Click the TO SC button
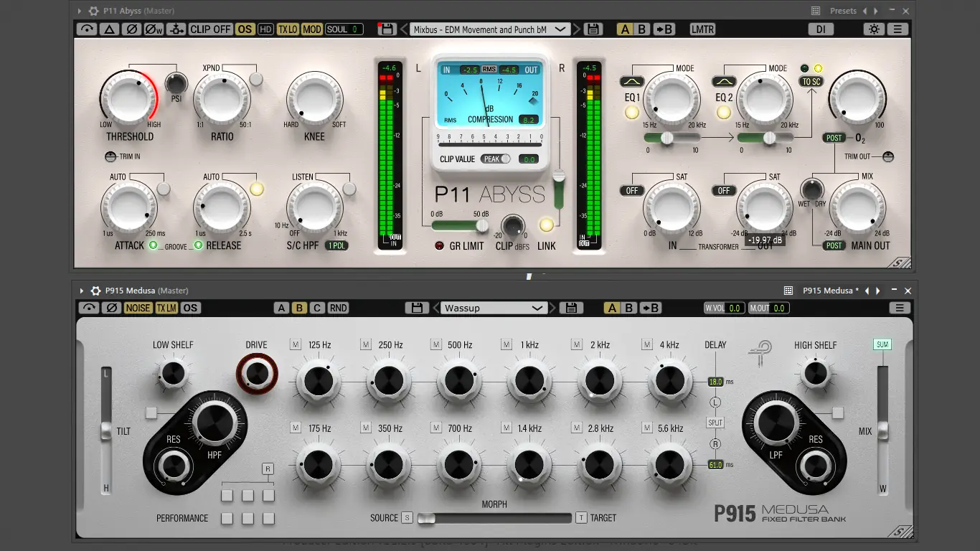980x551 pixels. coord(811,82)
